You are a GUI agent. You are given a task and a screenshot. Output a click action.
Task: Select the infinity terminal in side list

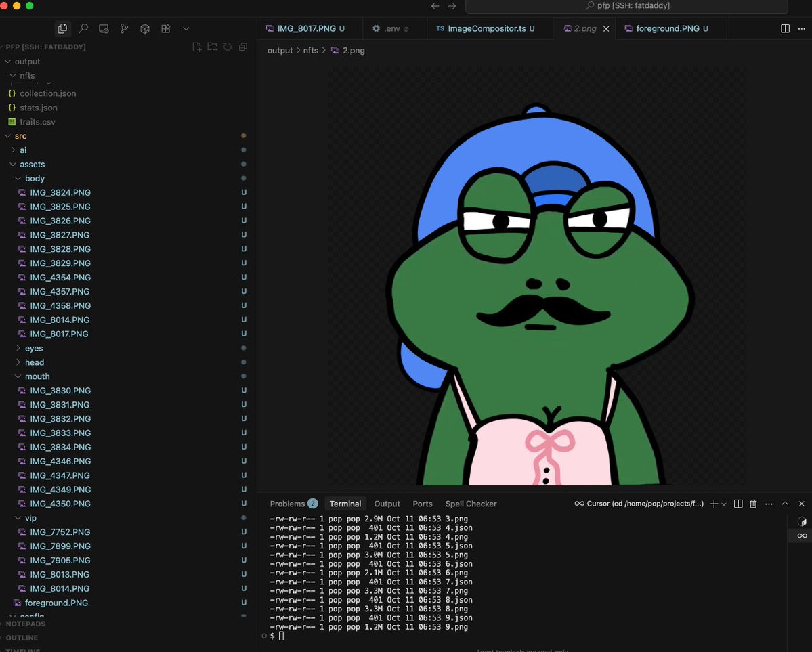click(x=802, y=536)
